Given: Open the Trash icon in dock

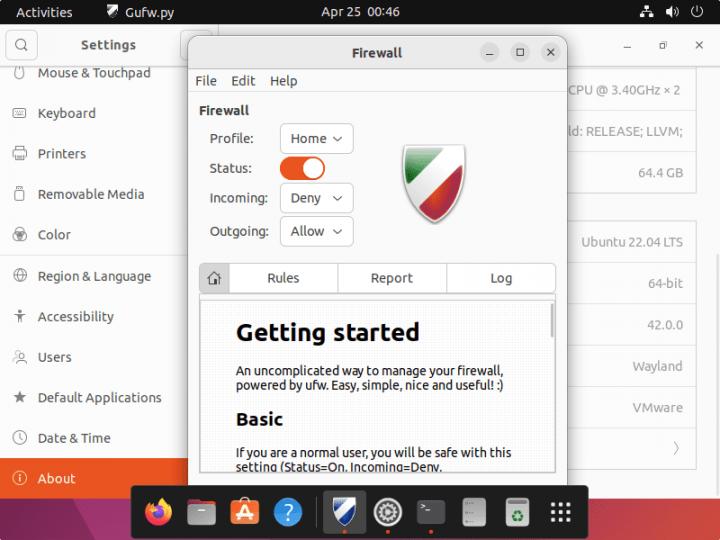Looking at the screenshot, I should tap(517, 512).
